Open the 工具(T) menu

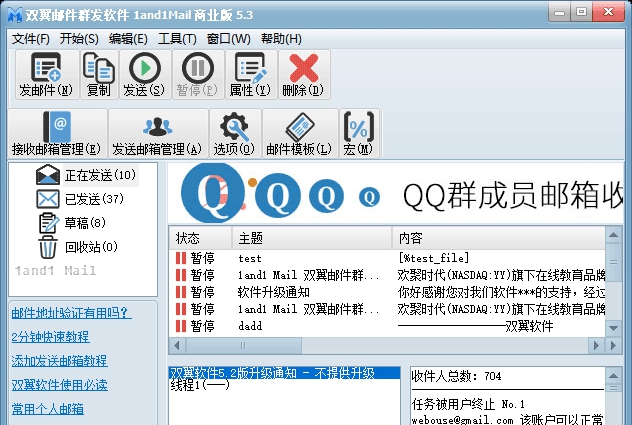tap(177, 39)
